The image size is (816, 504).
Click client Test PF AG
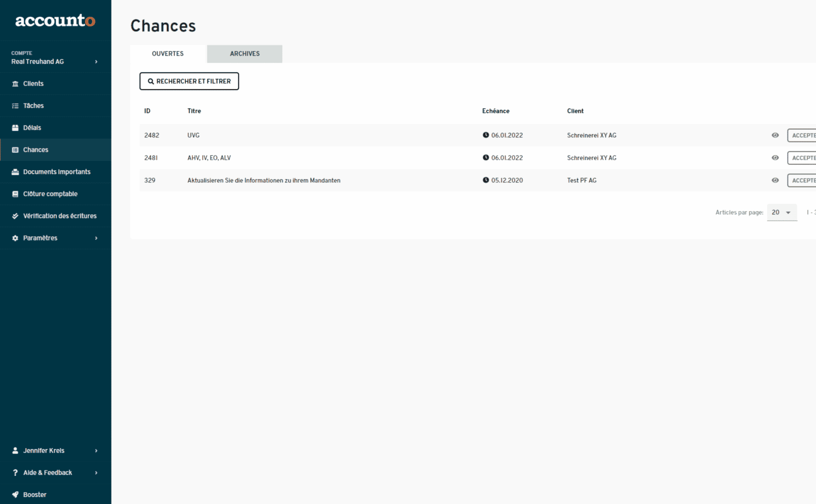point(582,180)
